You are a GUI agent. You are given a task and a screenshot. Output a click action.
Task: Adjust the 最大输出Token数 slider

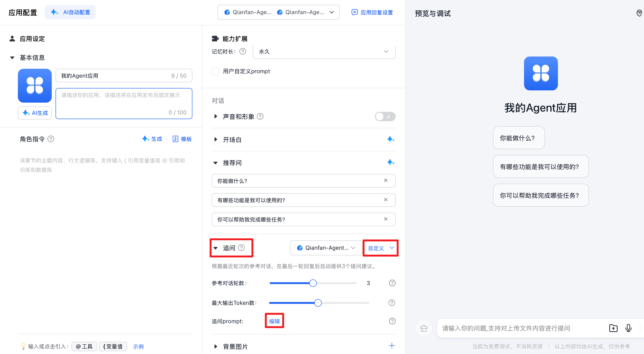click(318, 303)
